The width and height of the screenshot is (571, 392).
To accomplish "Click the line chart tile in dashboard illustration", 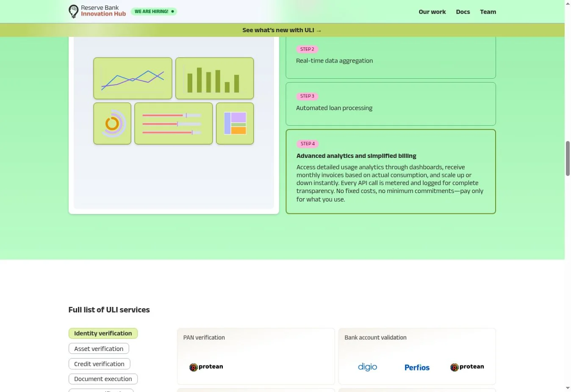I will pos(133,78).
